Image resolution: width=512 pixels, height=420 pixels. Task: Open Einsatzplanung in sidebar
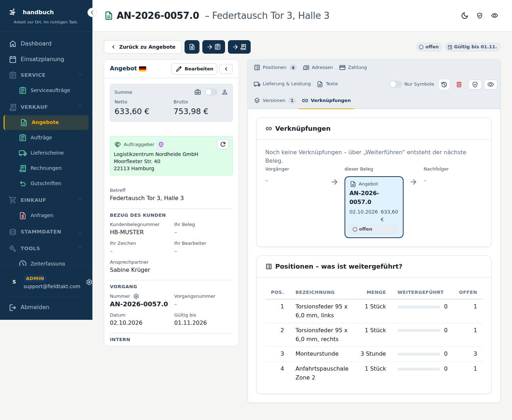pyautogui.click(x=46, y=59)
